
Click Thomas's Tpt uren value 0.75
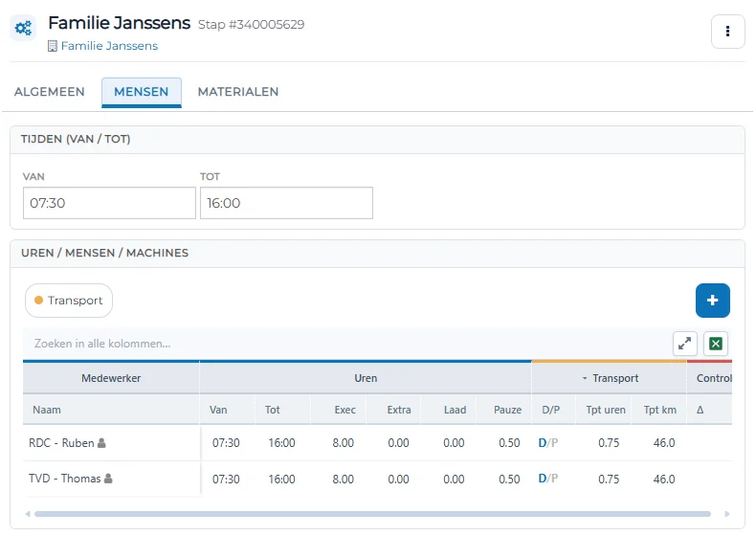pyautogui.click(x=609, y=480)
